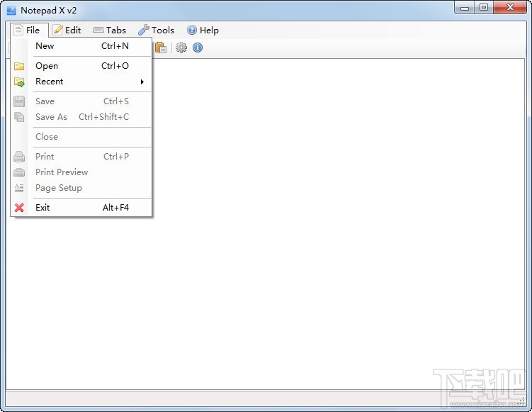Click the Notepad X app icon in the title bar

(11, 10)
